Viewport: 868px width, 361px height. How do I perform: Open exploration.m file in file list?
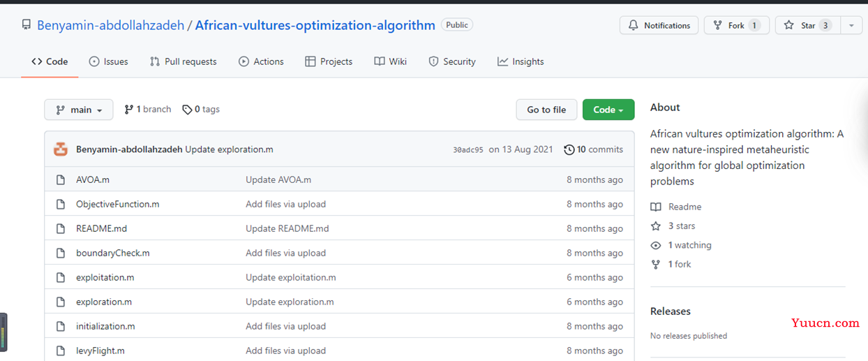tap(104, 302)
